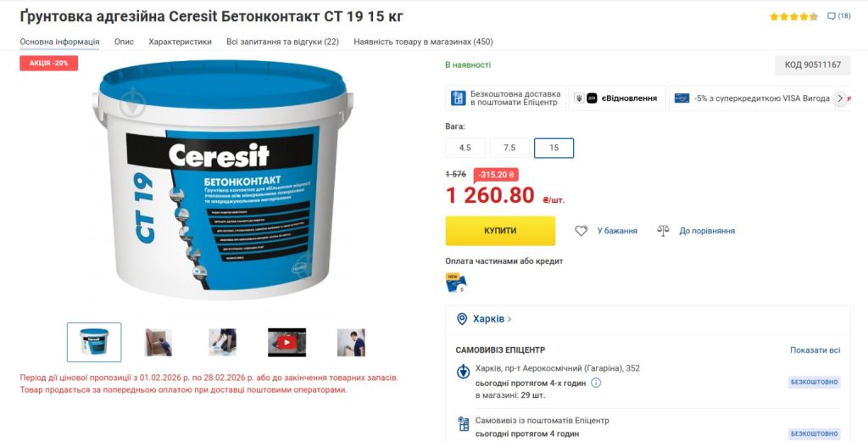Open the Опис tab

[x=124, y=42]
